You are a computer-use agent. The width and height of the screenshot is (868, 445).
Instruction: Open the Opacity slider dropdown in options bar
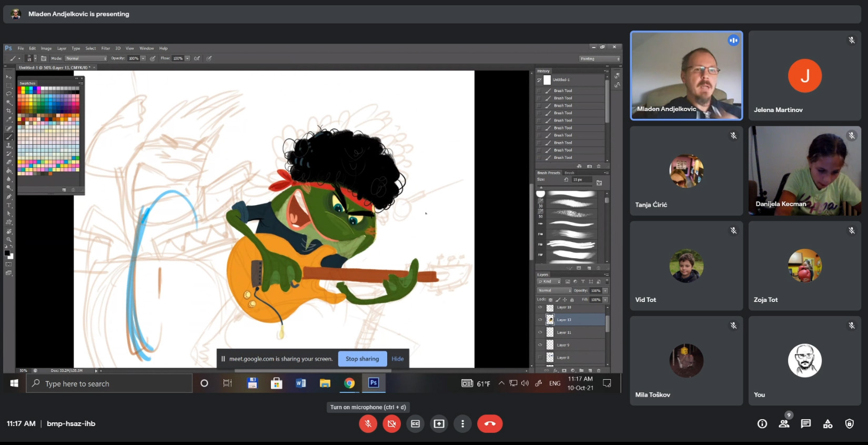pos(143,58)
